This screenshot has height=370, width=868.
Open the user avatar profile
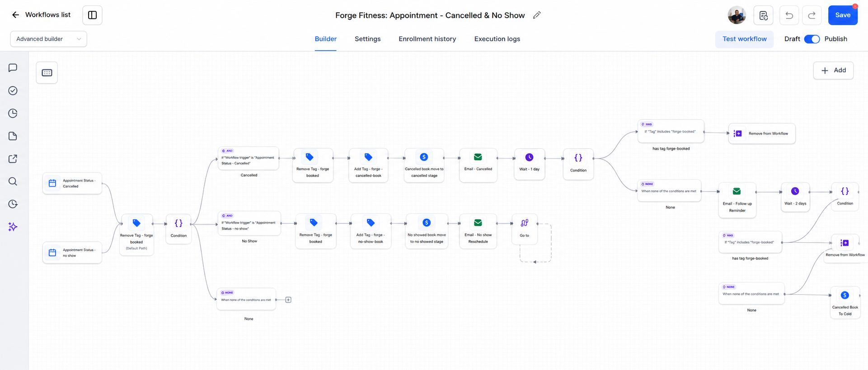click(737, 15)
